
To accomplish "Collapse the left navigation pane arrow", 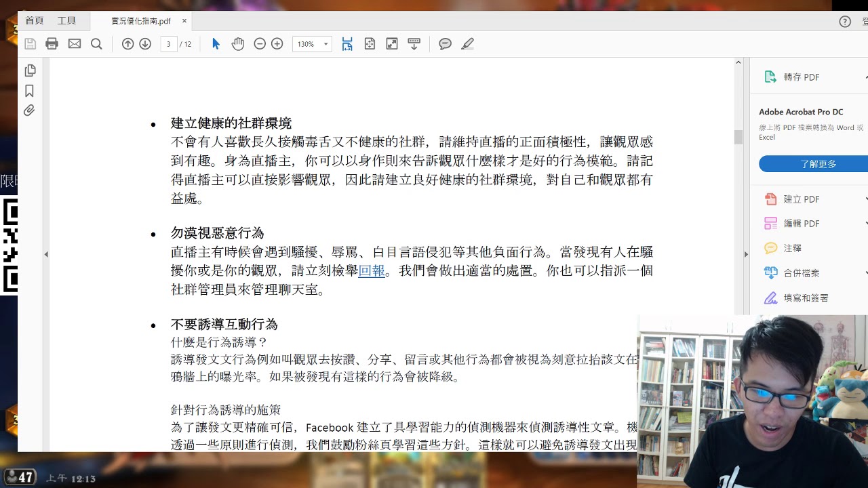I will (x=46, y=254).
